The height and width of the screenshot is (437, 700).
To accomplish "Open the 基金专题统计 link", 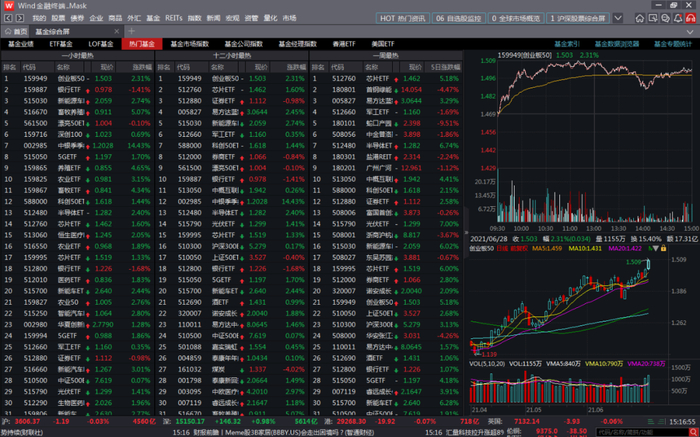I will click(673, 44).
